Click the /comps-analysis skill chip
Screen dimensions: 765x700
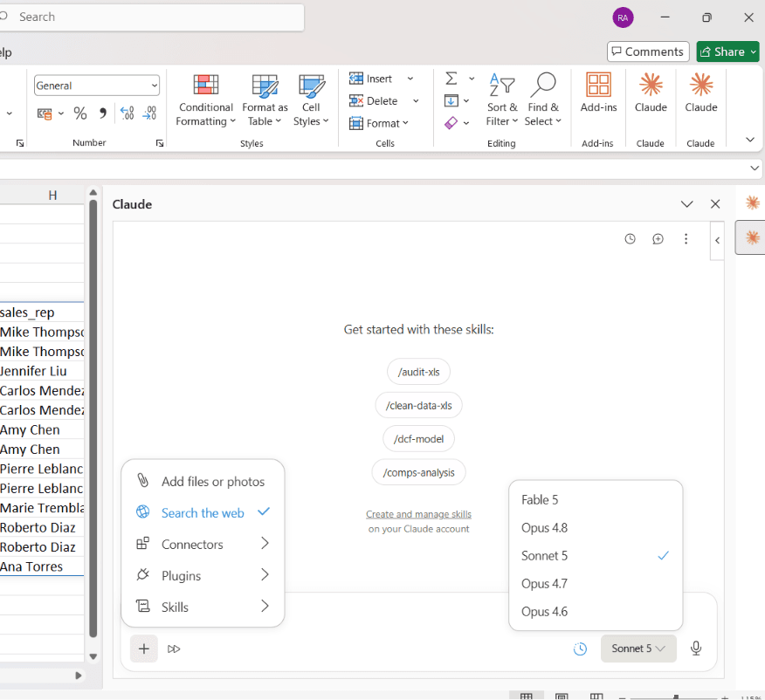click(x=418, y=472)
